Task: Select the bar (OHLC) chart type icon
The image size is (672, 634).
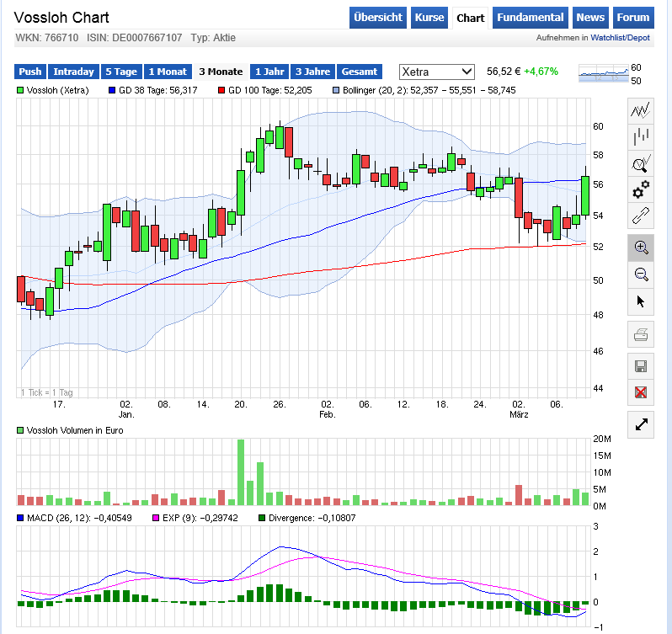Action: click(641, 137)
